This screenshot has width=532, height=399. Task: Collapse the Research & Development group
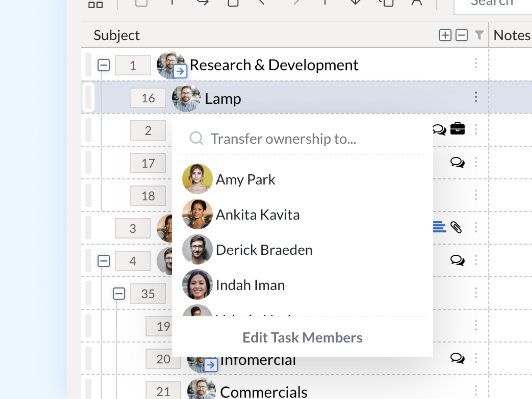tap(103, 65)
